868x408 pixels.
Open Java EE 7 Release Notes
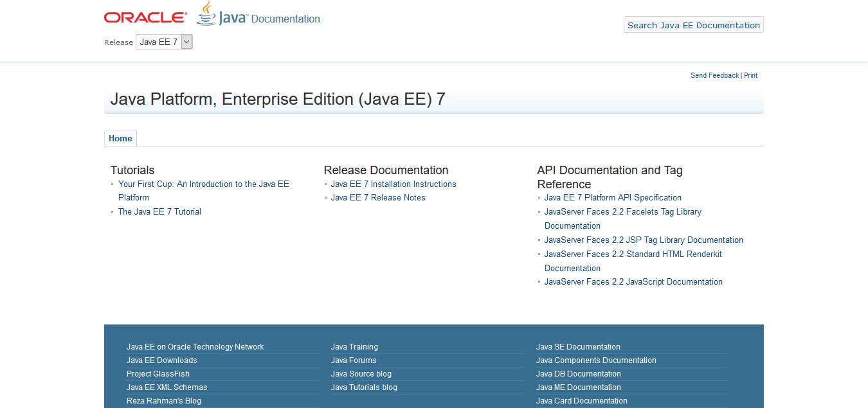378,197
